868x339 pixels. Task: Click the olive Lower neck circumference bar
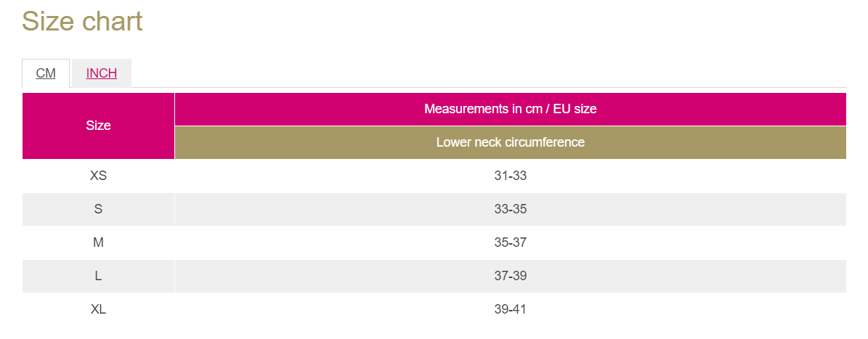coord(510,142)
